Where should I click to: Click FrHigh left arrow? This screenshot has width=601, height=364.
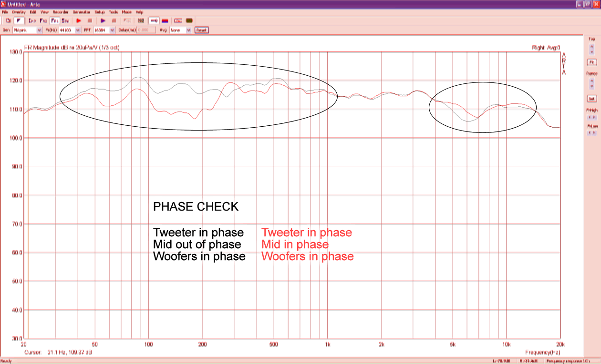(590, 117)
